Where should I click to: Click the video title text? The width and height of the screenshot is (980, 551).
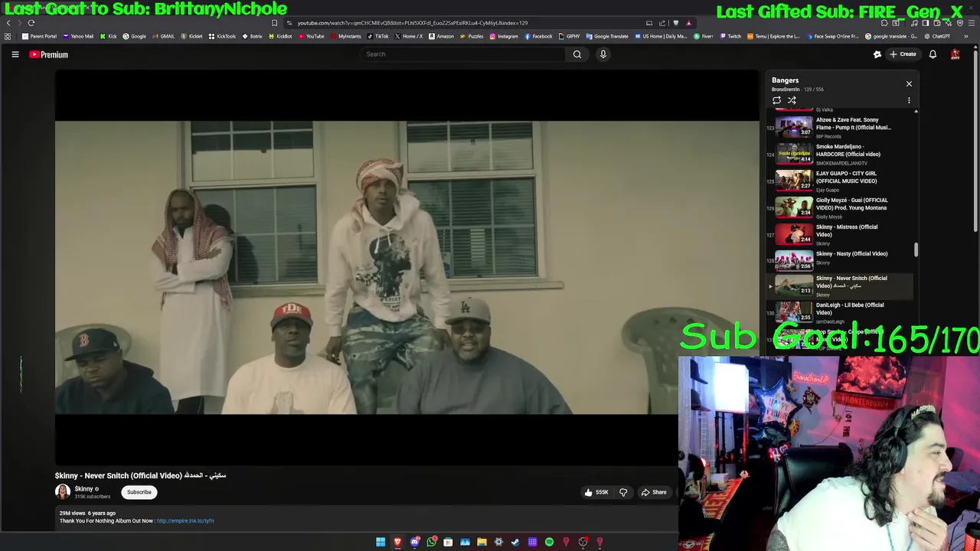point(140,475)
